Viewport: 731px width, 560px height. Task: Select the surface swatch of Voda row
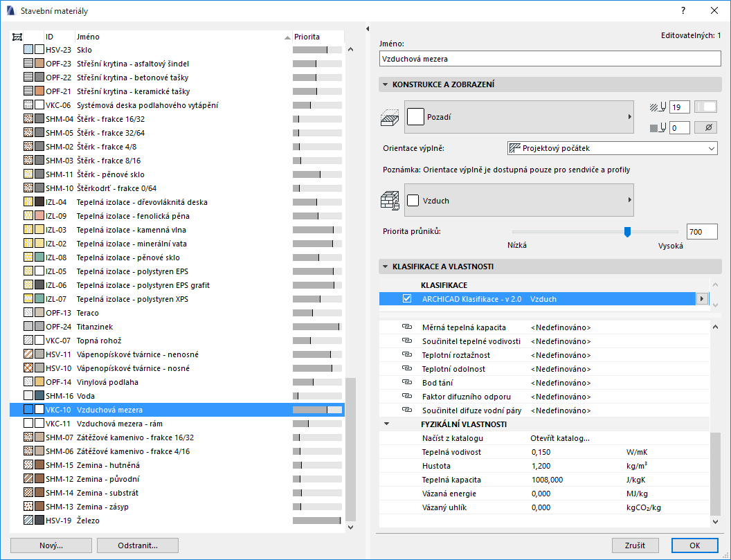[x=39, y=396]
